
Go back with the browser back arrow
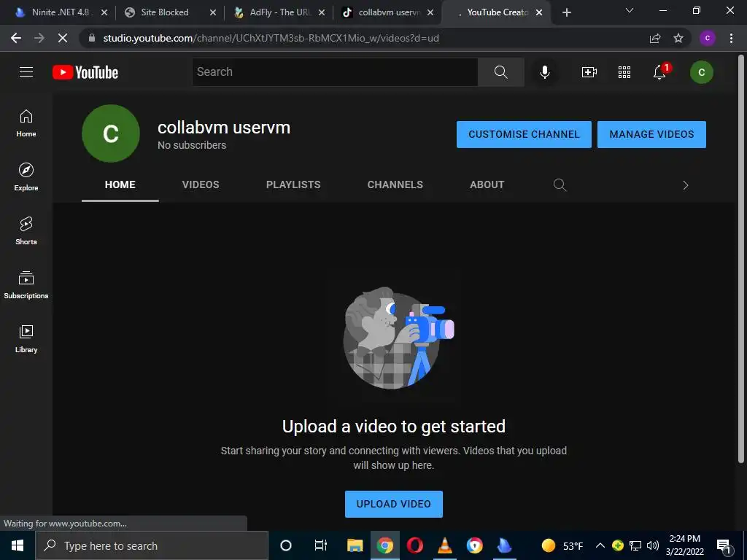pos(16,38)
